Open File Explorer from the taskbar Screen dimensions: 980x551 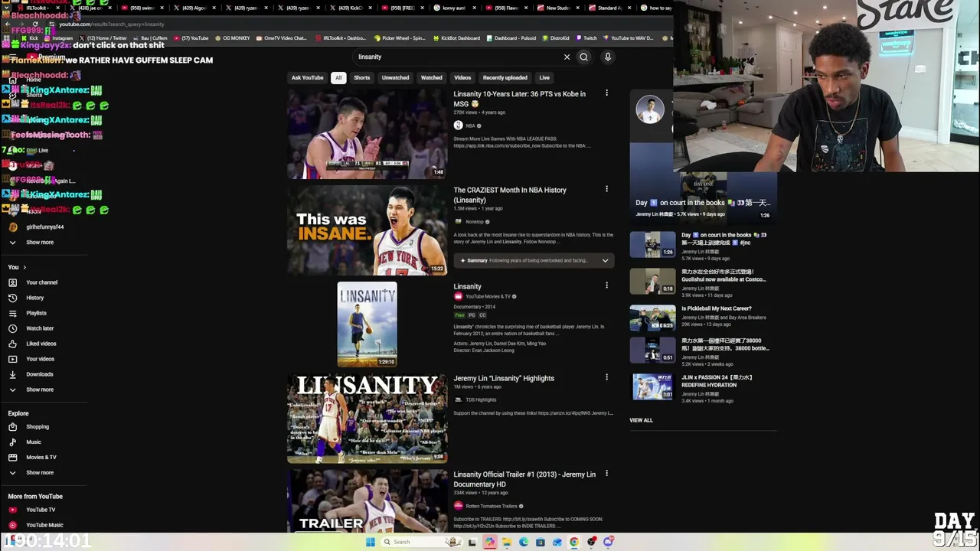507,542
